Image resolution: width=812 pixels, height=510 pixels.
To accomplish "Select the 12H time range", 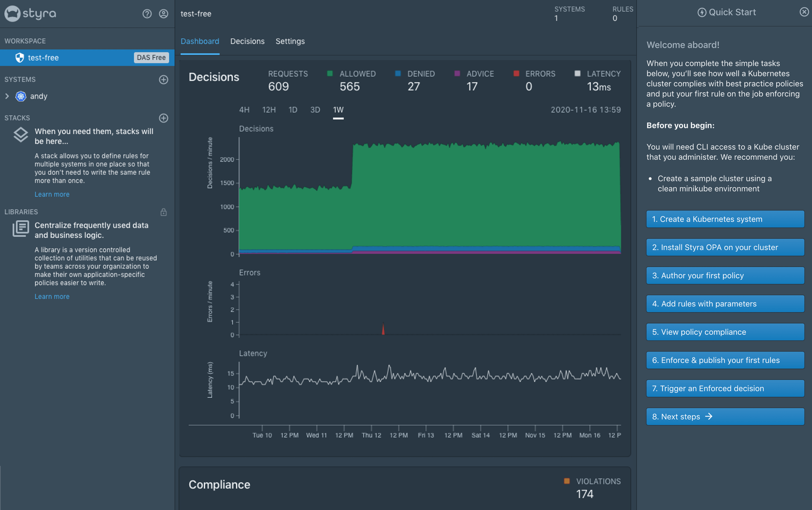I will point(269,110).
